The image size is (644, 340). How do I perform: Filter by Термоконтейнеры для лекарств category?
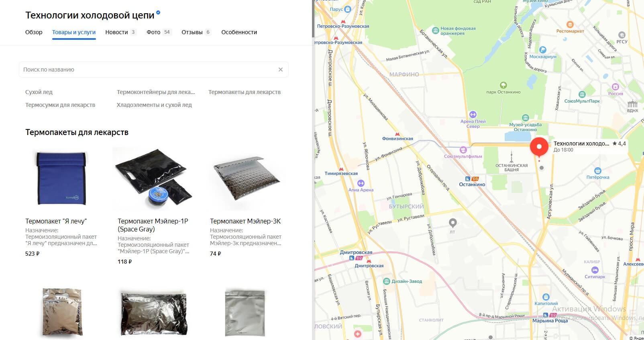coord(156,92)
